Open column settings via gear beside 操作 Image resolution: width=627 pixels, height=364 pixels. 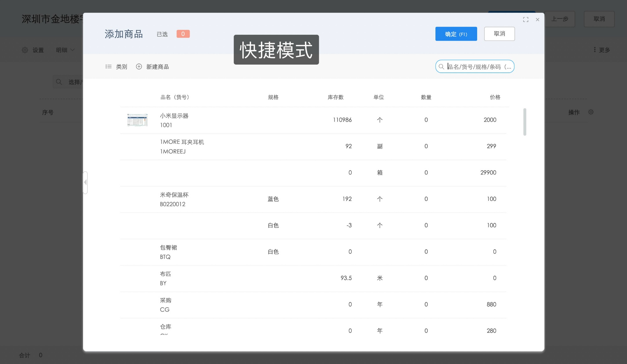(x=591, y=112)
